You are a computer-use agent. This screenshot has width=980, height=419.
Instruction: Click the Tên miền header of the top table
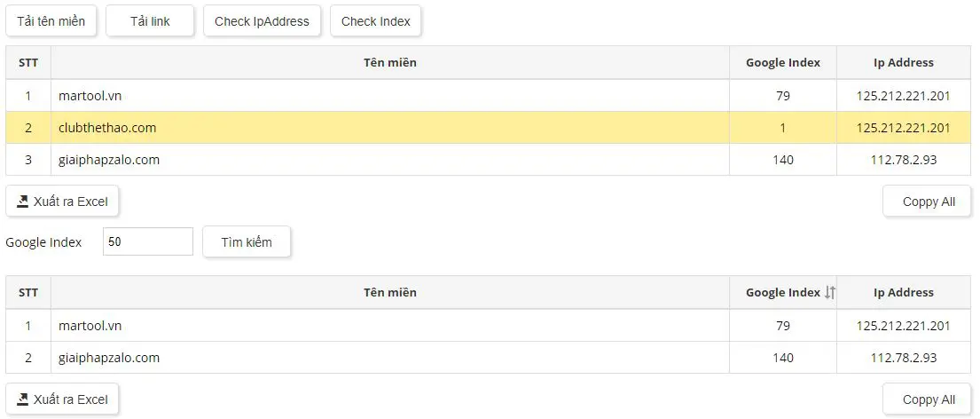pos(390,62)
